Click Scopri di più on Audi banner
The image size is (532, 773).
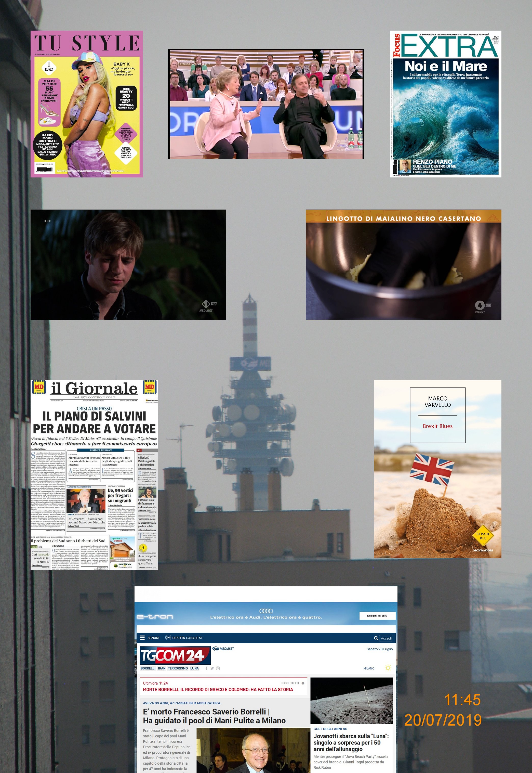pos(377,616)
